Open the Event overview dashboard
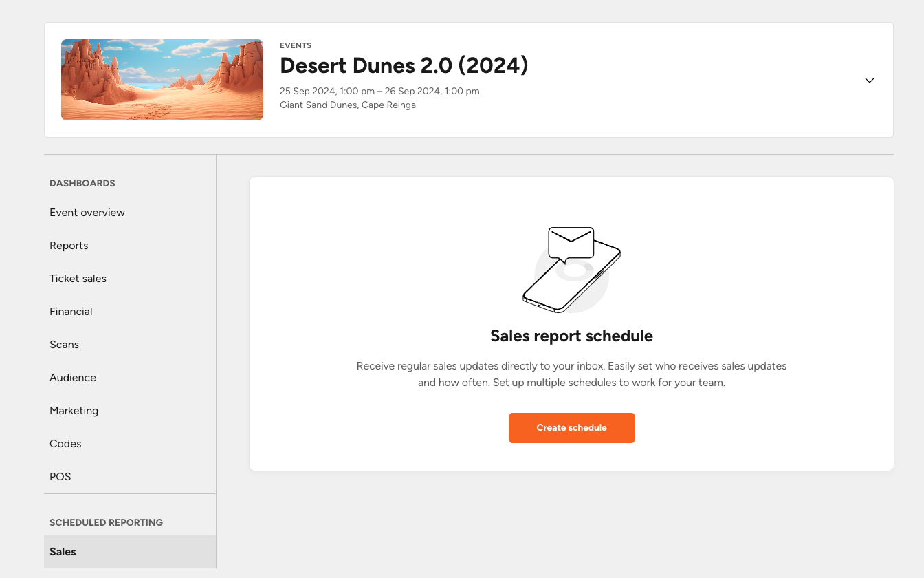Viewport: 924px width, 578px height. point(87,212)
